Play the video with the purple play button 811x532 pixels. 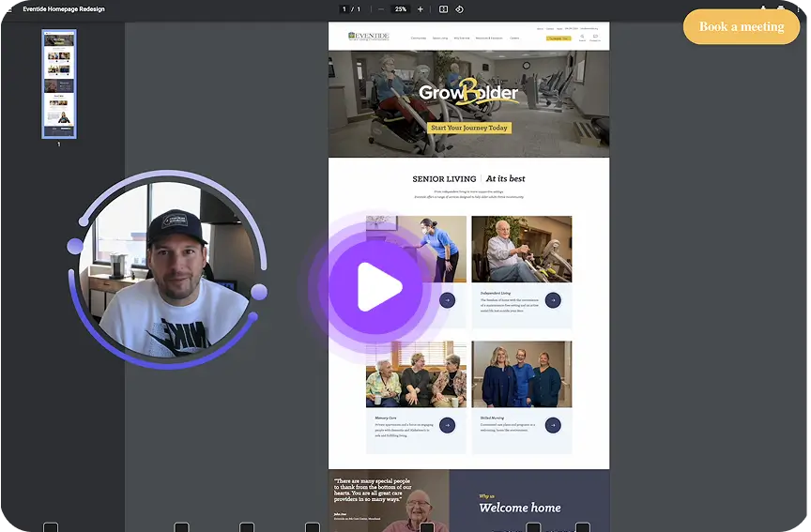[x=376, y=287]
